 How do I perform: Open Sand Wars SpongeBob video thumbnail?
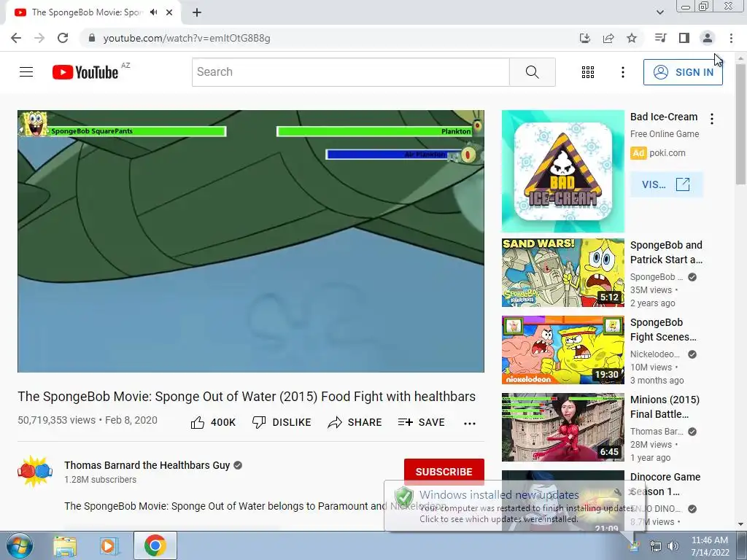click(562, 273)
